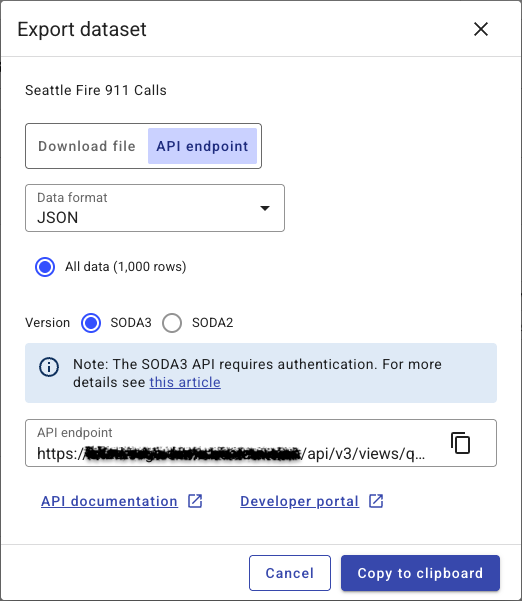522x601 pixels.
Task: Open the Developer portal link
Action: click(x=300, y=501)
